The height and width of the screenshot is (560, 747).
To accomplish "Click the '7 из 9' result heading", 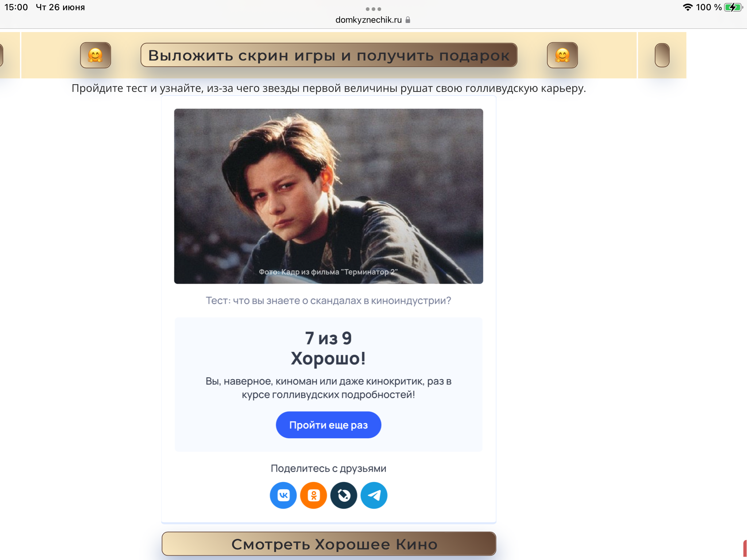I will pos(328,338).
